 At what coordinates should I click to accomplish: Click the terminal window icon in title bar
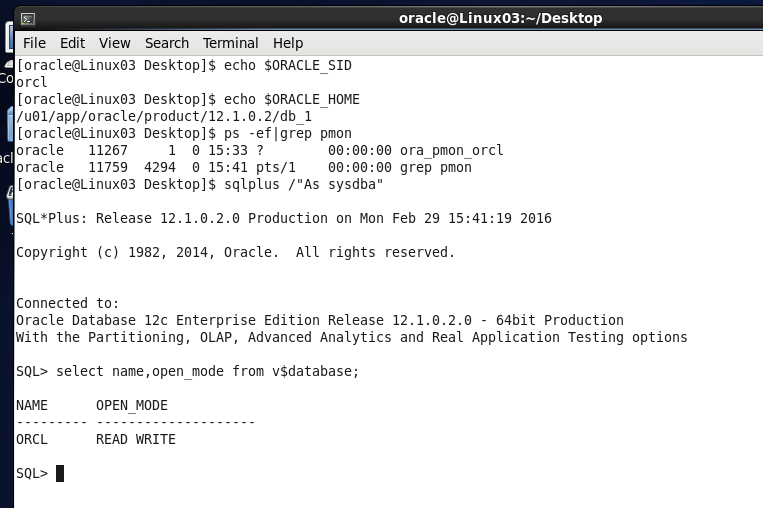(28, 19)
